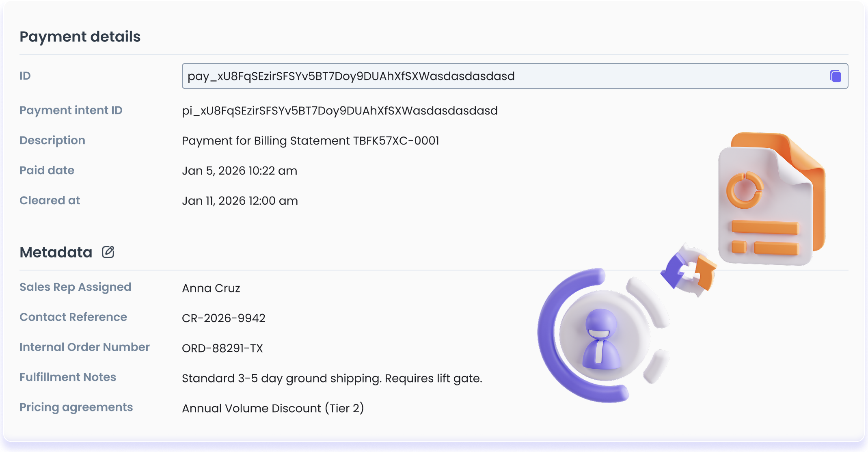Click the Anna Cruz sales rep value
Image resolution: width=868 pixels, height=452 pixels.
click(211, 288)
